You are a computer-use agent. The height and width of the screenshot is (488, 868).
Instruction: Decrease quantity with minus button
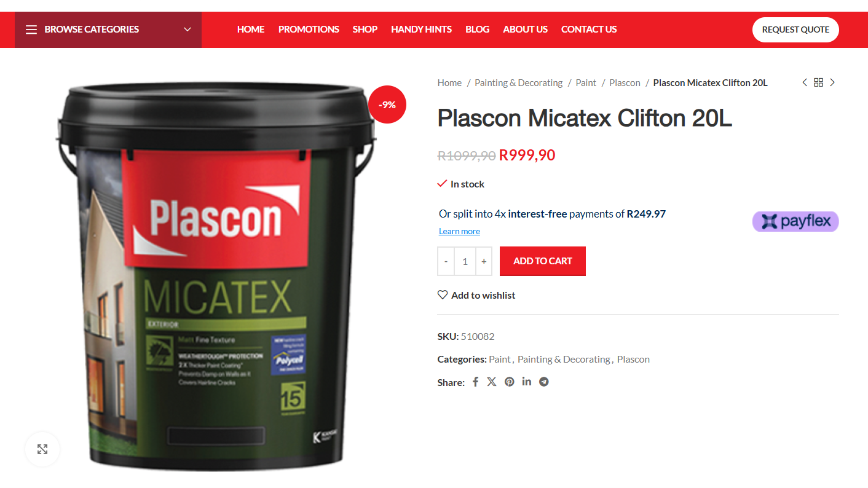pos(446,261)
